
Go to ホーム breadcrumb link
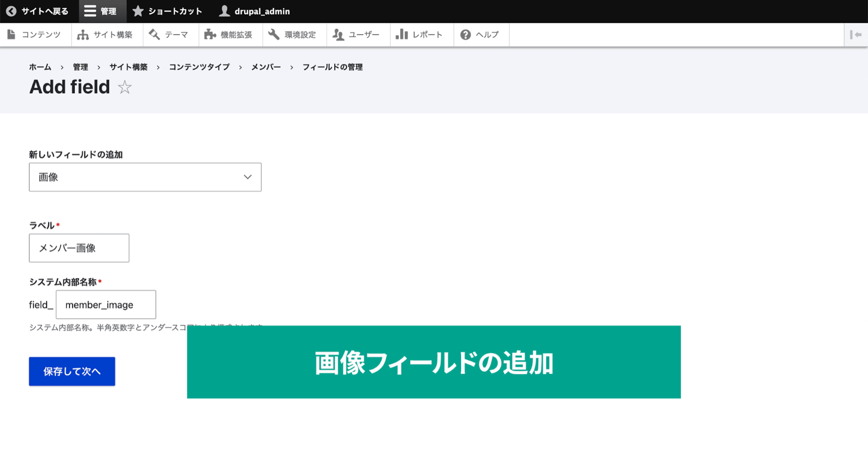click(40, 67)
